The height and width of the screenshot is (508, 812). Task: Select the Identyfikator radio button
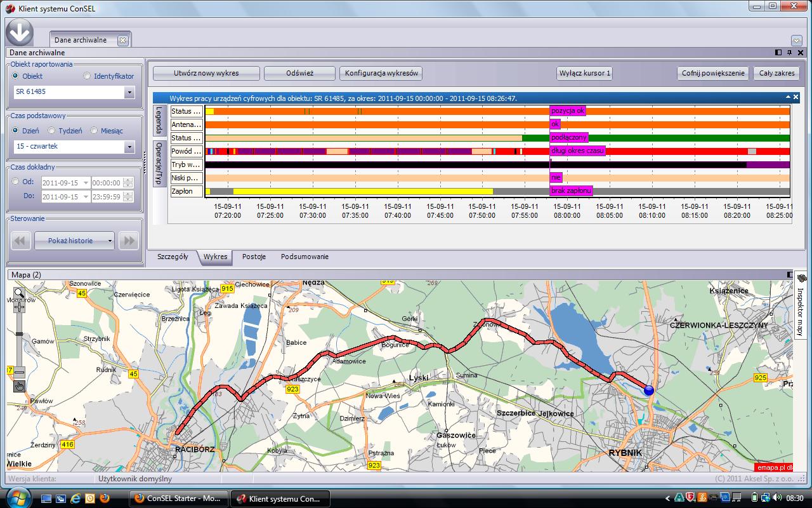[x=88, y=76]
